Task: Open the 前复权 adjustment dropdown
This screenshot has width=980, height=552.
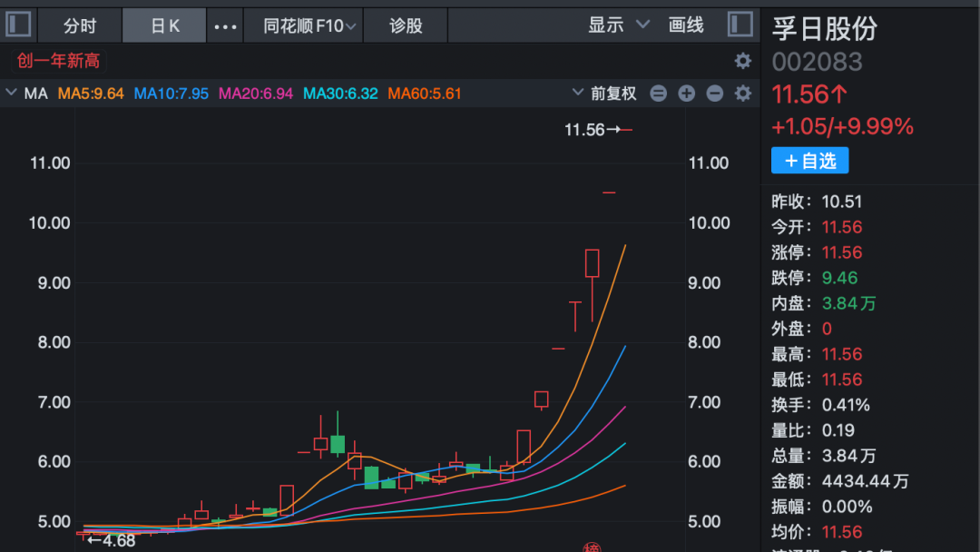Action: [604, 93]
